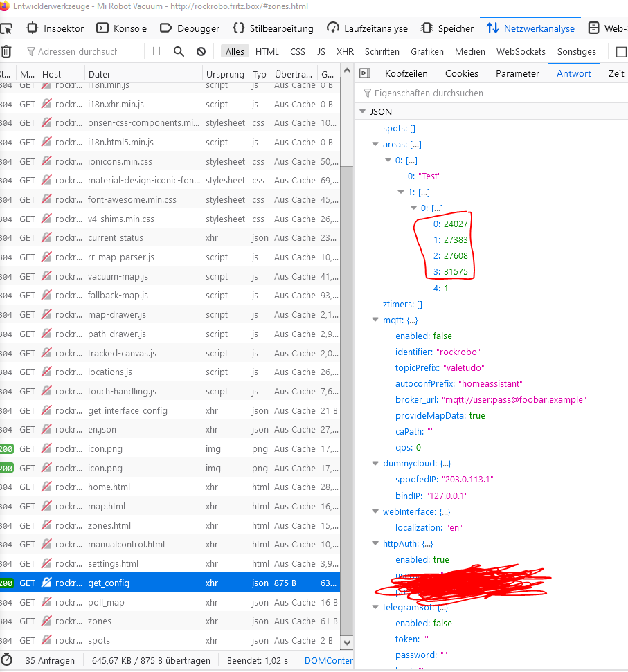Open network search with magnifier icon
The height and width of the screenshot is (672, 628).
tap(179, 52)
